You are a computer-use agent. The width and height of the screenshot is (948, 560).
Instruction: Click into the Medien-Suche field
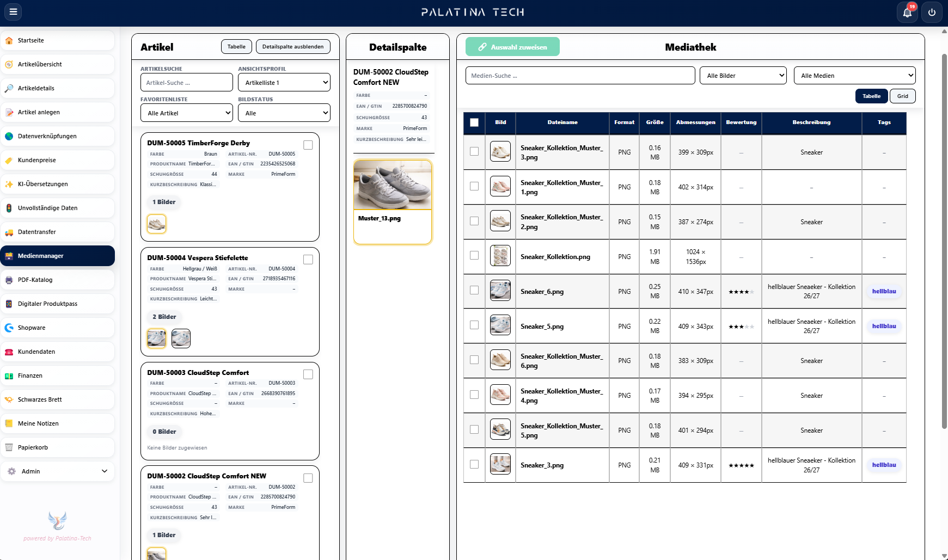pos(580,76)
